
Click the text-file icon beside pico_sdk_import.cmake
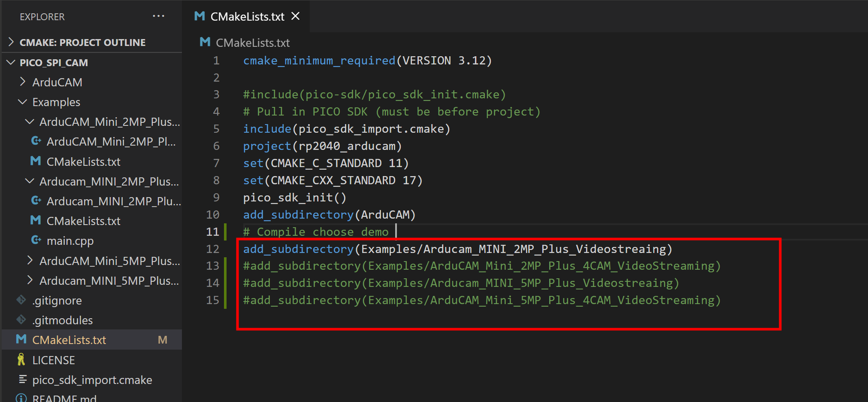click(22, 379)
